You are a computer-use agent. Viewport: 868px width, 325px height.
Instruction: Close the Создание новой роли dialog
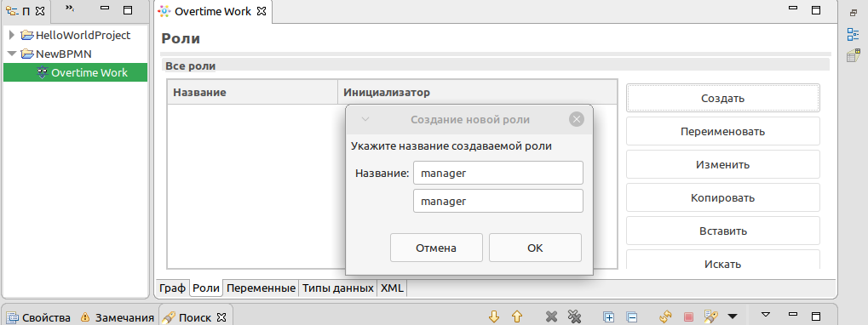[x=577, y=119]
